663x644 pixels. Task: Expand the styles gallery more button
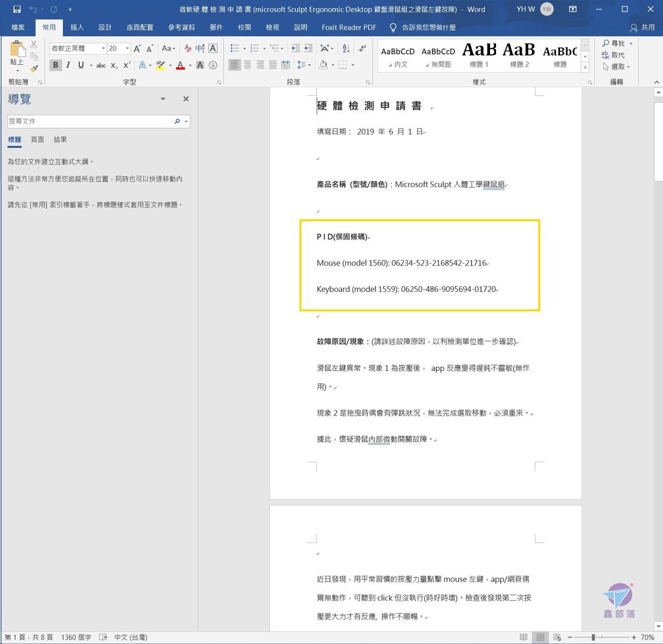585,67
